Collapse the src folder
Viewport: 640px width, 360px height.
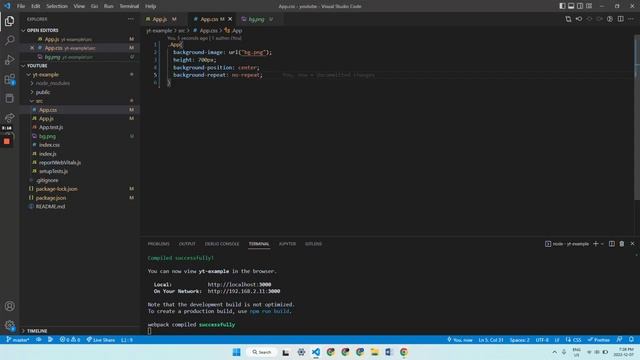[39, 101]
